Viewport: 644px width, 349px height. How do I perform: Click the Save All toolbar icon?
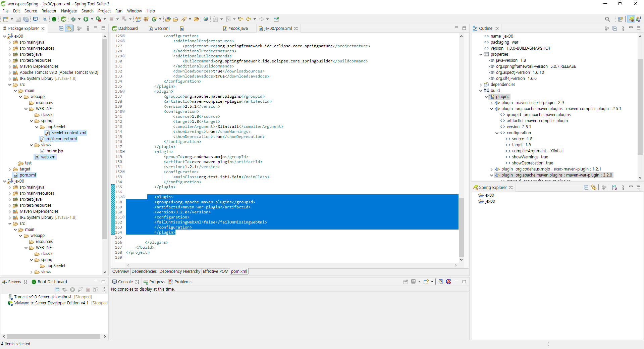25,19
